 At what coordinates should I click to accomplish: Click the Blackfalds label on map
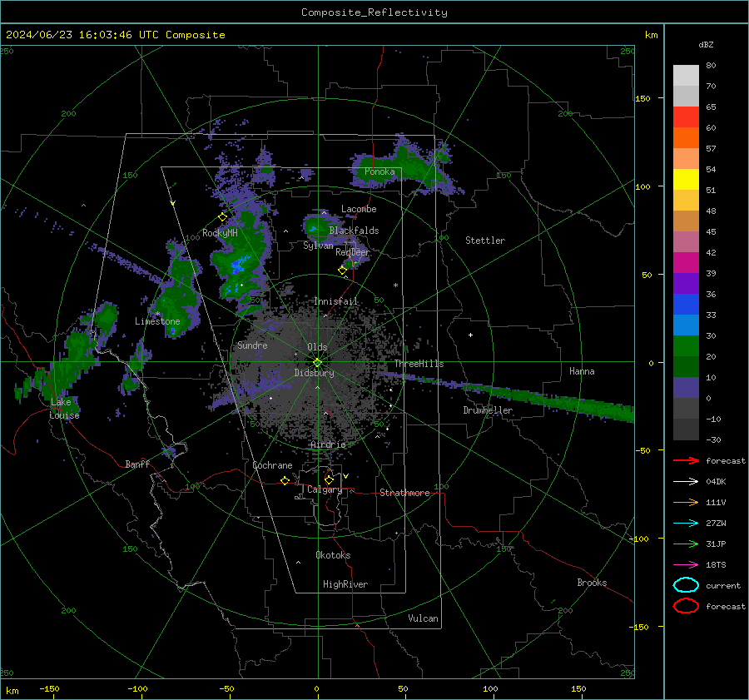(x=354, y=231)
